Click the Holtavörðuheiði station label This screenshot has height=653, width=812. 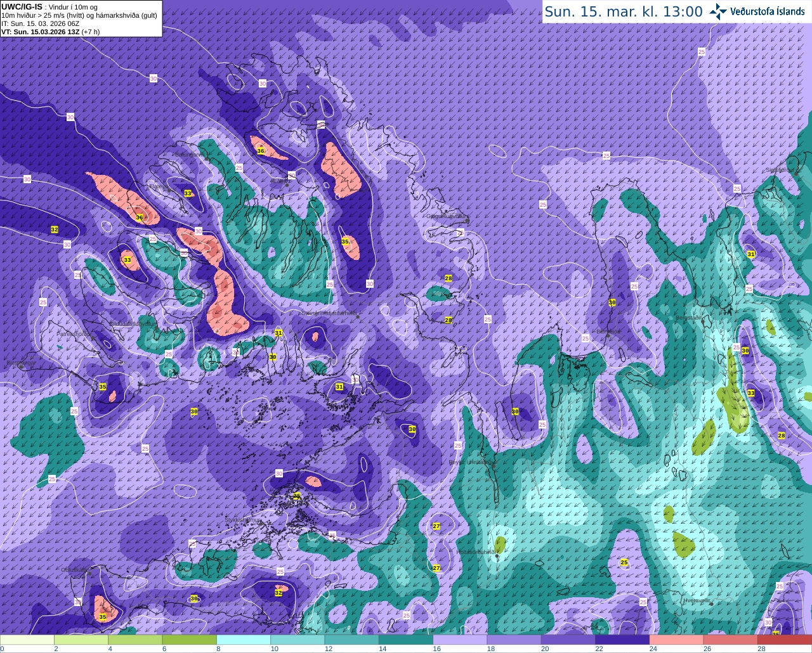click(476, 552)
